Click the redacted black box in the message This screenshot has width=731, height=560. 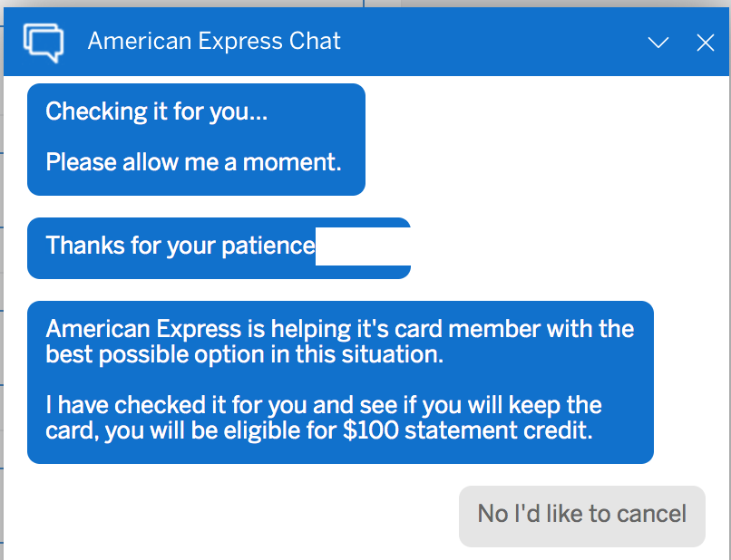365,246
